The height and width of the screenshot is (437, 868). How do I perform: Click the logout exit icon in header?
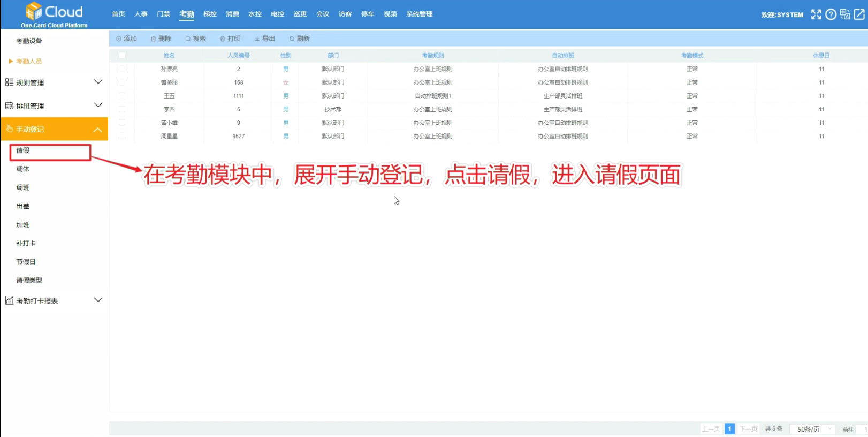click(x=859, y=14)
